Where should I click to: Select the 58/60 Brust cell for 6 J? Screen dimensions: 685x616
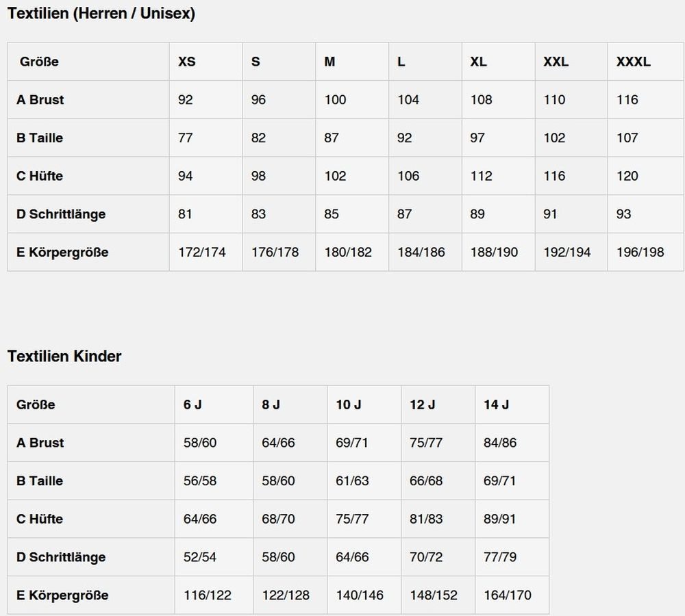click(200, 443)
